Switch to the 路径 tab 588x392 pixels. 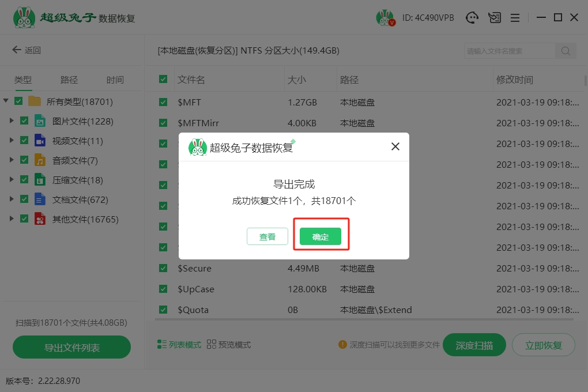tap(69, 80)
